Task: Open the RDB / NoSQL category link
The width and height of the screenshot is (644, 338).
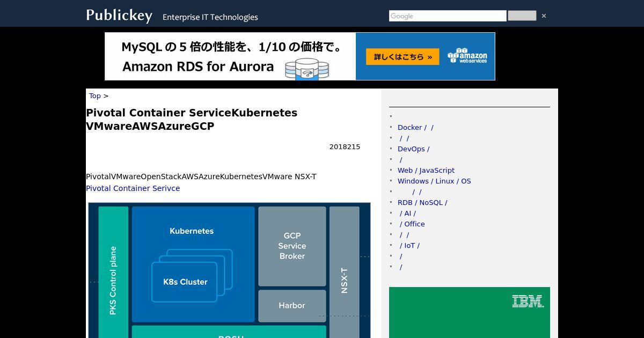Action: (x=422, y=202)
